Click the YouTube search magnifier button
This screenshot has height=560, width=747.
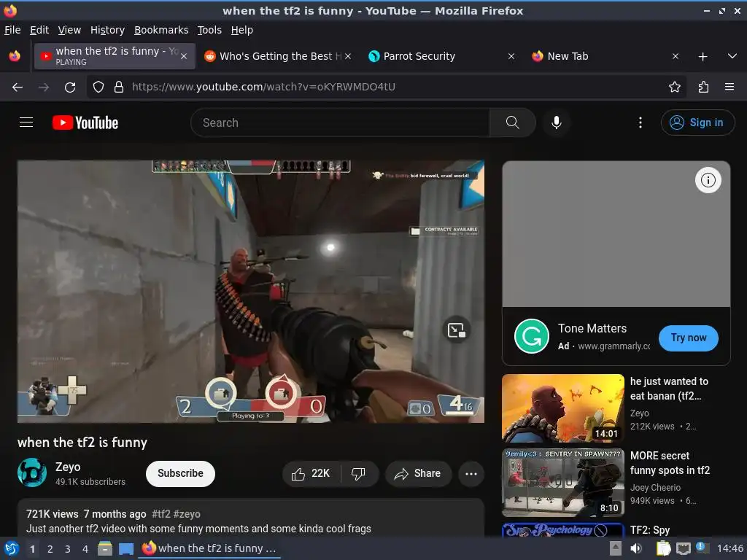[512, 122]
